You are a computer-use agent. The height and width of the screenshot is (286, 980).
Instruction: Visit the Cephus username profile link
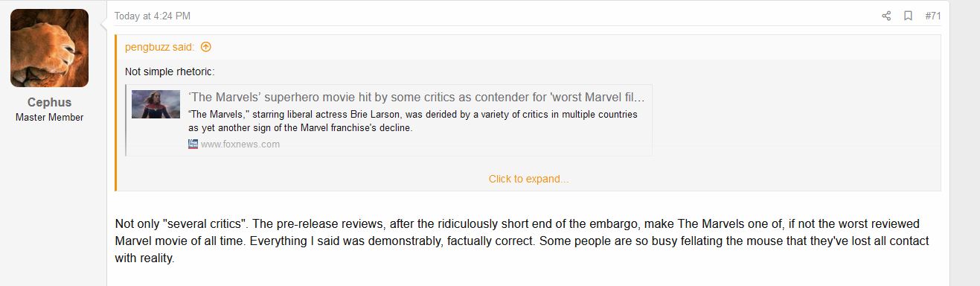coord(50,102)
